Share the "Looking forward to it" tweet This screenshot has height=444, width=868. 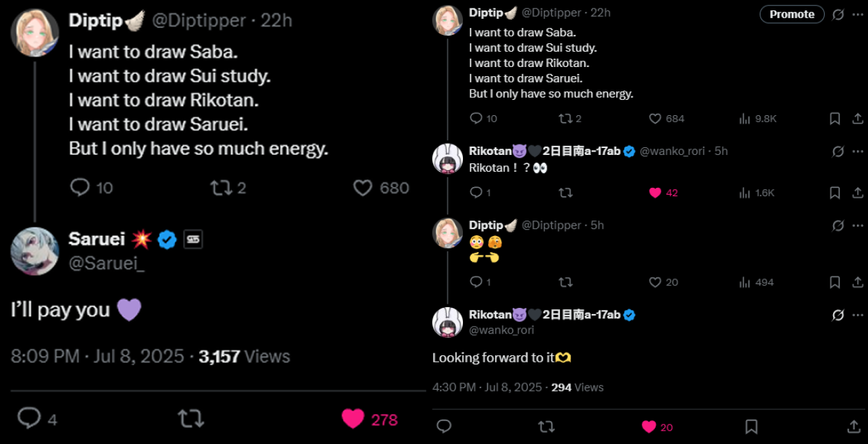tap(853, 427)
